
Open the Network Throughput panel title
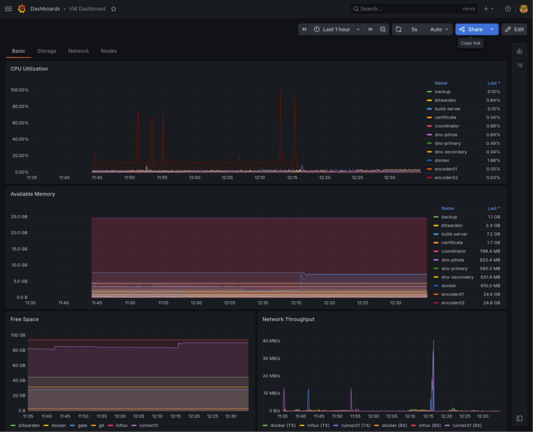(288, 319)
